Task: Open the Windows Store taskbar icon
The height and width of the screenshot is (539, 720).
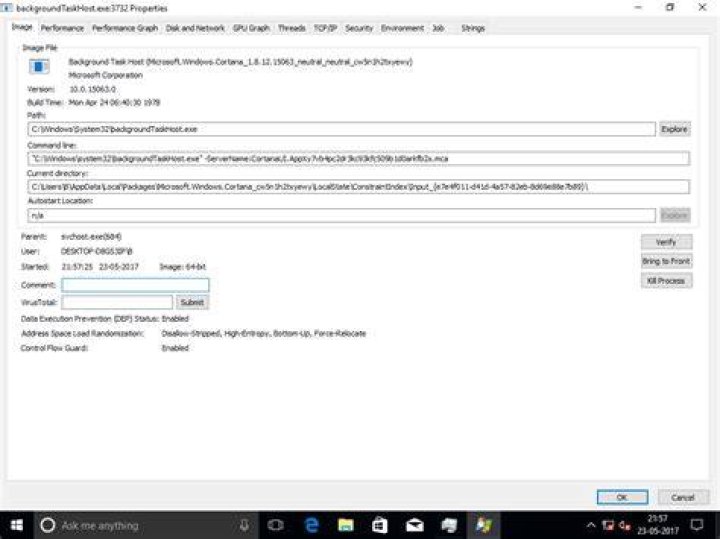Action: [379, 525]
